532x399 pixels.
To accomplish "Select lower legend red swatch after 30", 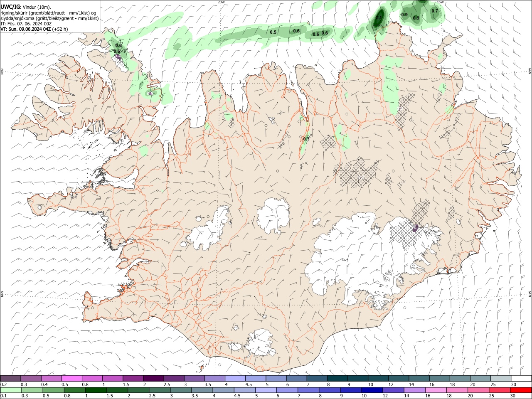I will [521, 390].
